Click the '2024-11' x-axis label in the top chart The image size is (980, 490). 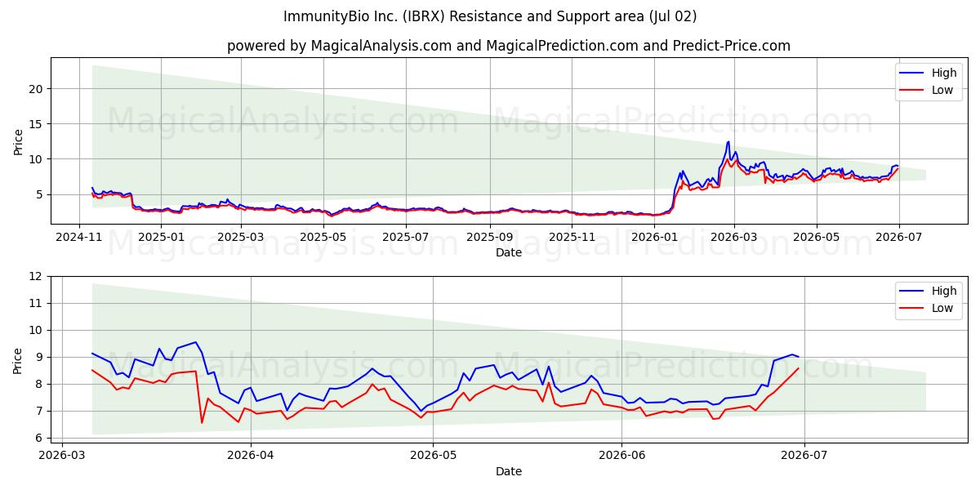click(x=78, y=238)
